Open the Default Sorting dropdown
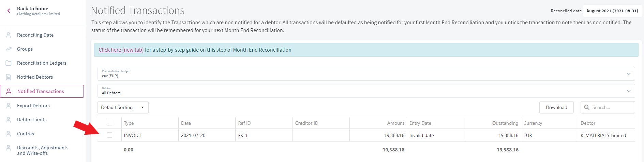Image resolution: width=644 pixels, height=162 pixels. point(123,107)
